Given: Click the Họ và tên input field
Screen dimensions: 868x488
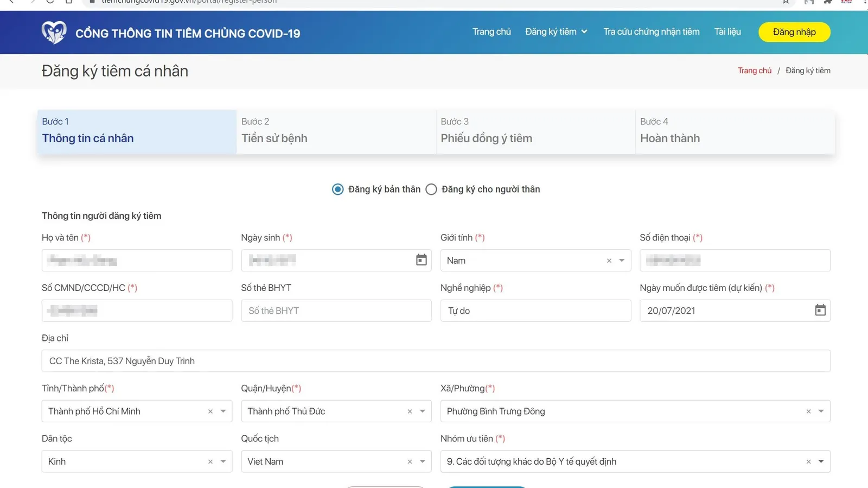Looking at the screenshot, I should coord(137,261).
